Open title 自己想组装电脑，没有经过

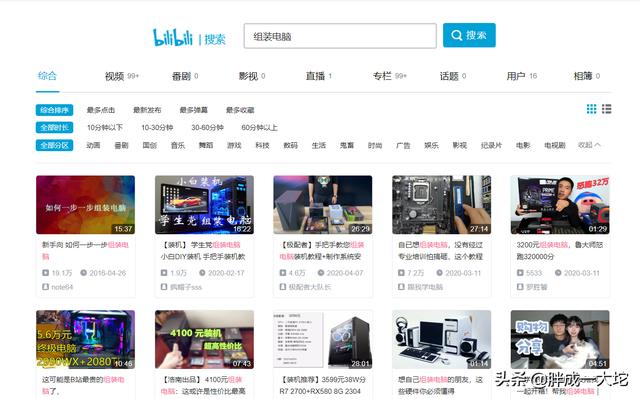tap(441, 250)
